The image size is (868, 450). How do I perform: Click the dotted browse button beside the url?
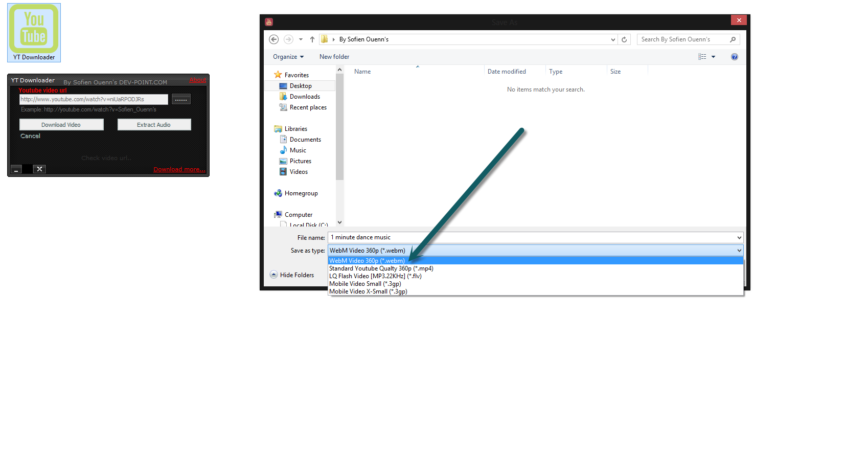[x=181, y=99]
